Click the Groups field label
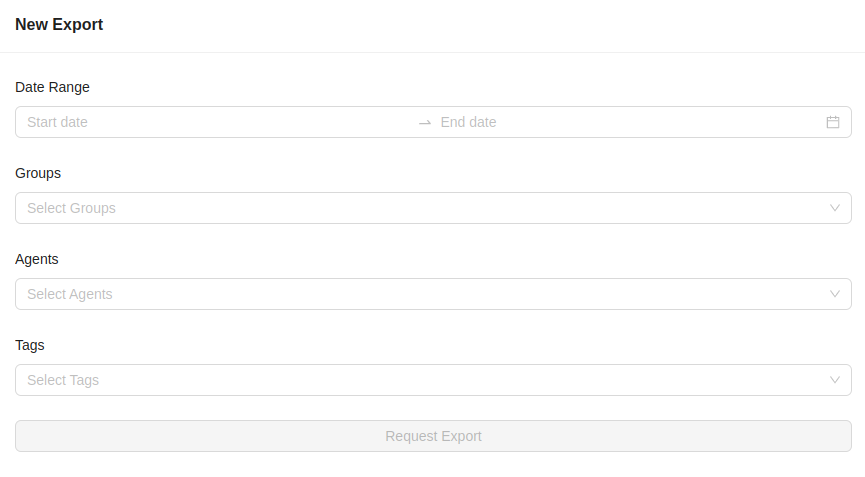865x477 pixels. click(38, 173)
